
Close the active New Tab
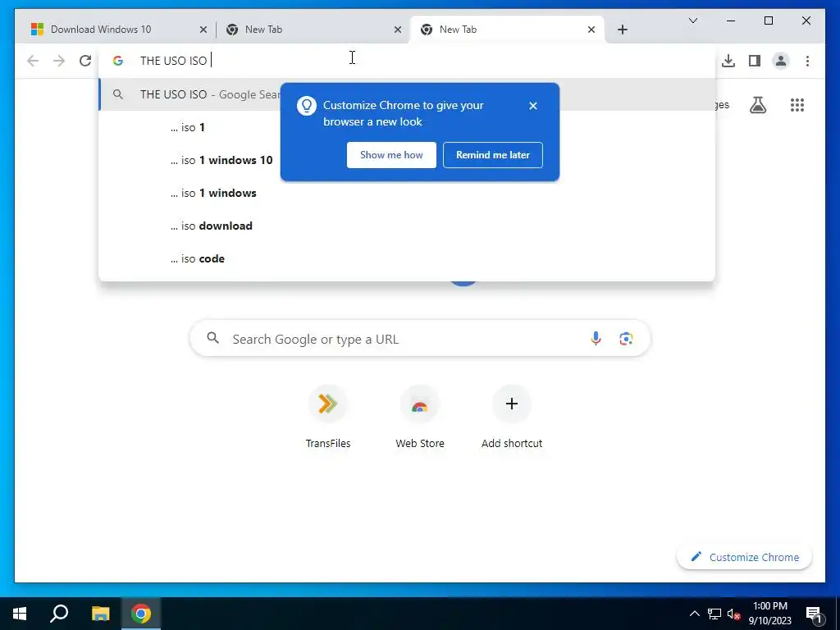[591, 30]
